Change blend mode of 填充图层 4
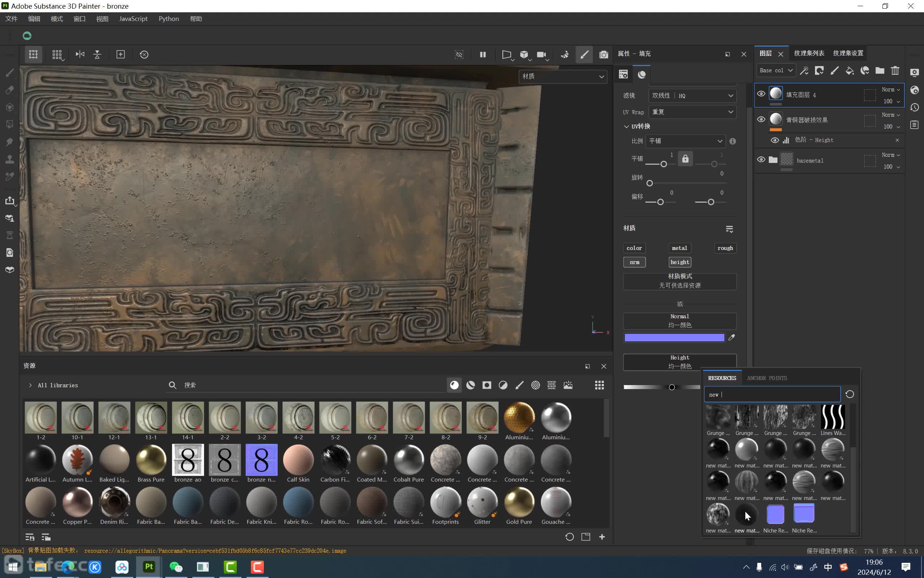924x578 pixels. 891,90
